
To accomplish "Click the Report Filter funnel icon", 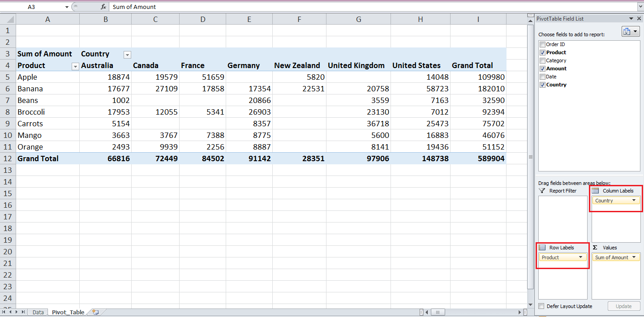I will (x=541, y=190).
